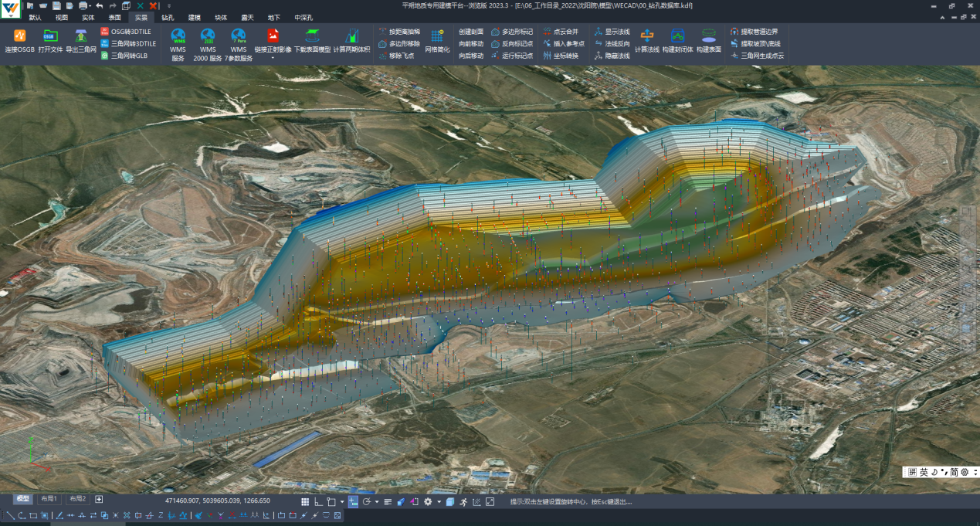The width and height of the screenshot is (980, 526).
Task: Click the 提取巷道边界 button
Action: [x=758, y=32]
